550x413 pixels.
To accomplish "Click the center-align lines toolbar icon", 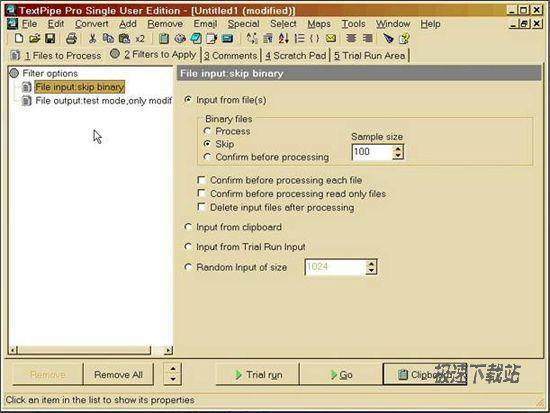I will click(x=351, y=38).
